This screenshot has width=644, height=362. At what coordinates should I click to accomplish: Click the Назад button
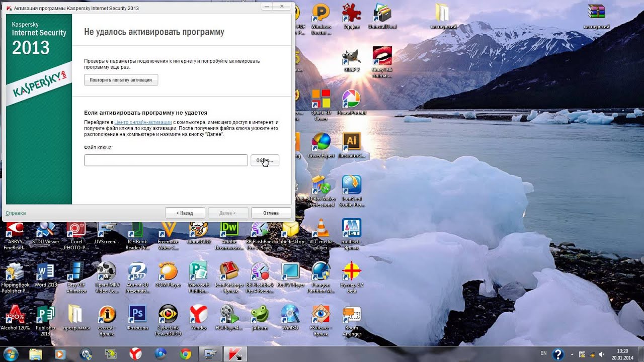[185, 213]
